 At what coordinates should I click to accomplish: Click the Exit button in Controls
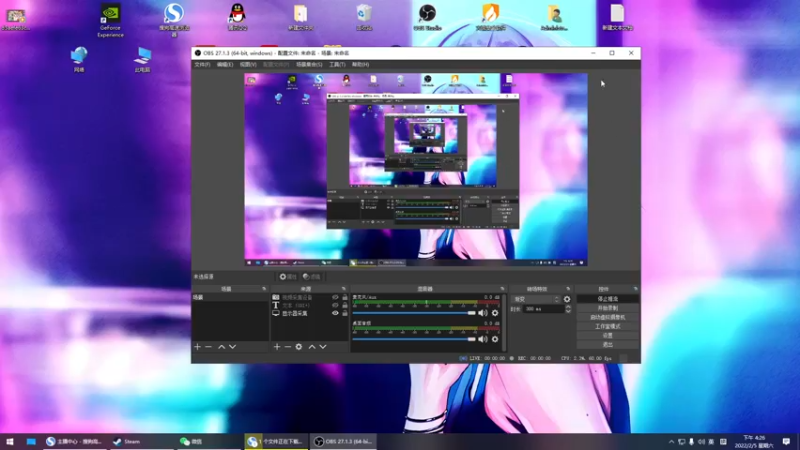point(608,345)
